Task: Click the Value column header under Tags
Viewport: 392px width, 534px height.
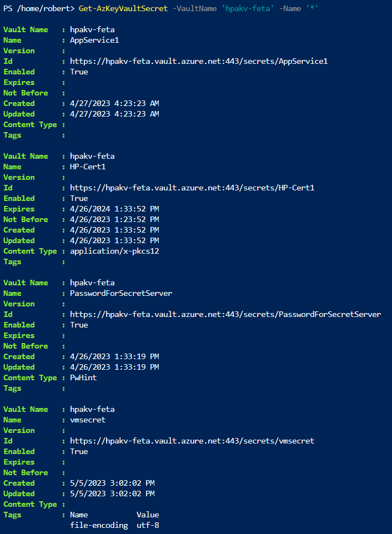Action: point(148,515)
